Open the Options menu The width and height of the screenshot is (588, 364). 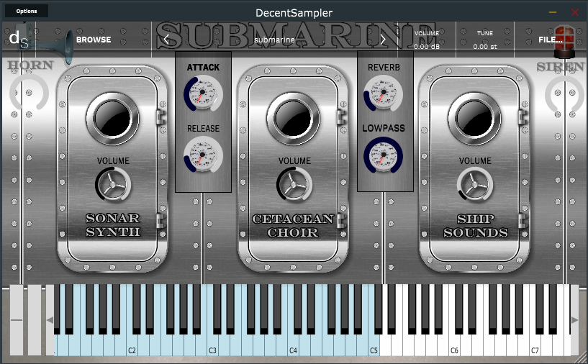pyautogui.click(x=26, y=12)
